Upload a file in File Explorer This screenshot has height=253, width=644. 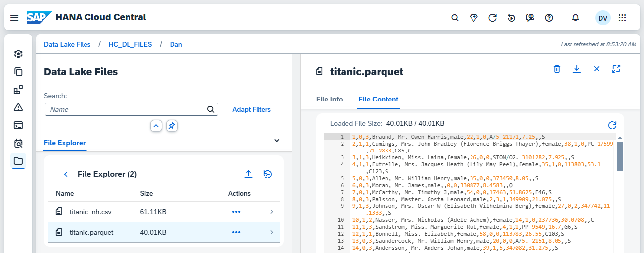click(249, 174)
